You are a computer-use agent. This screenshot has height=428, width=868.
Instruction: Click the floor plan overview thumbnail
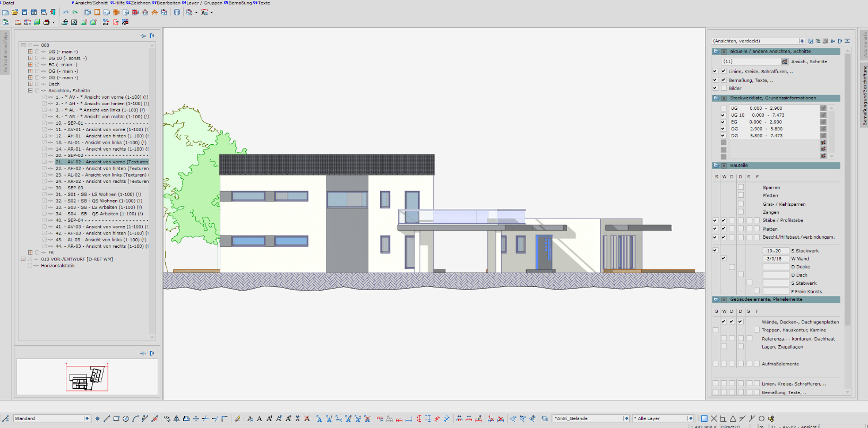tap(87, 377)
